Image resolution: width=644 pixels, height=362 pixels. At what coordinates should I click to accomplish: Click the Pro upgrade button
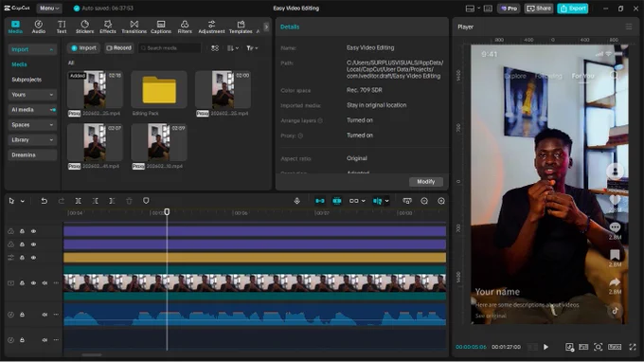click(509, 9)
